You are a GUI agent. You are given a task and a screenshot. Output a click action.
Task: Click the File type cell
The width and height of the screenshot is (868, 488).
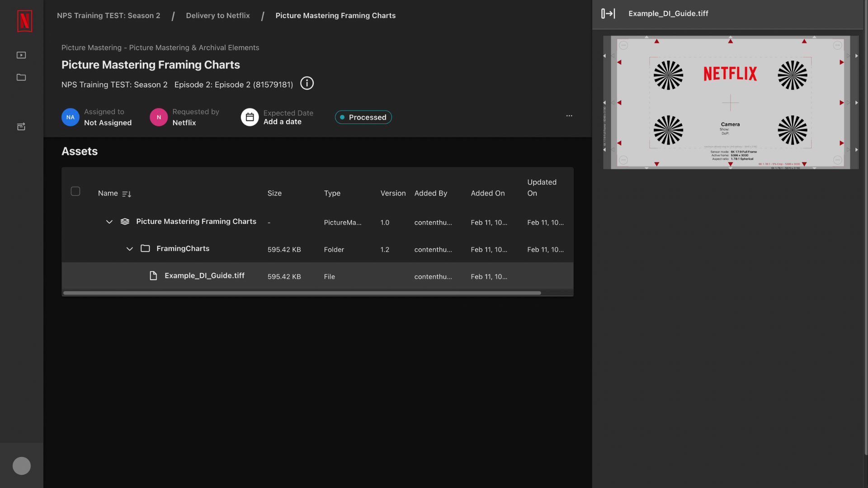click(x=330, y=277)
